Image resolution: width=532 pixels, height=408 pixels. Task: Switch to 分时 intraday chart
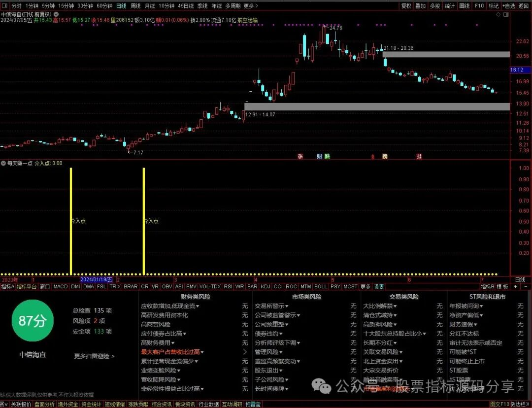click(x=16, y=6)
